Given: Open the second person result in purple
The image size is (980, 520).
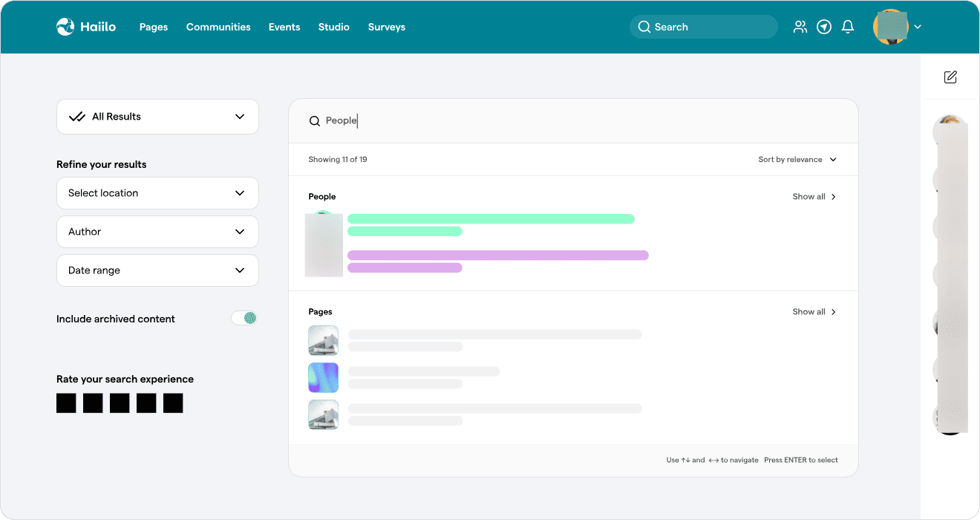Looking at the screenshot, I should [497, 261].
